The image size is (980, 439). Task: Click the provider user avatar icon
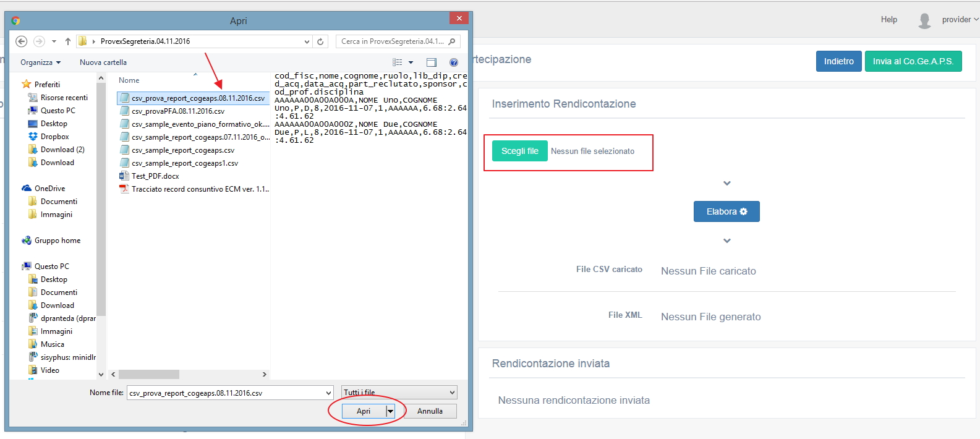[x=924, y=20]
